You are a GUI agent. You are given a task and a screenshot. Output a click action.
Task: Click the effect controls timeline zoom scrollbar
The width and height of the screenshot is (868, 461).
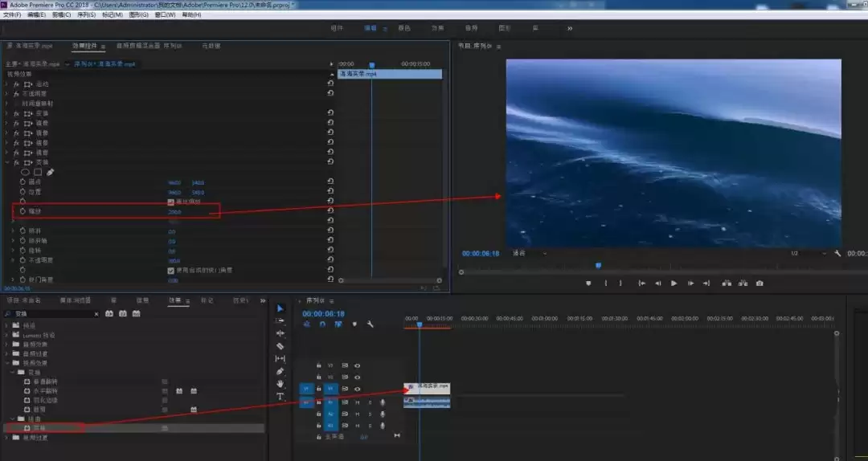click(x=391, y=280)
